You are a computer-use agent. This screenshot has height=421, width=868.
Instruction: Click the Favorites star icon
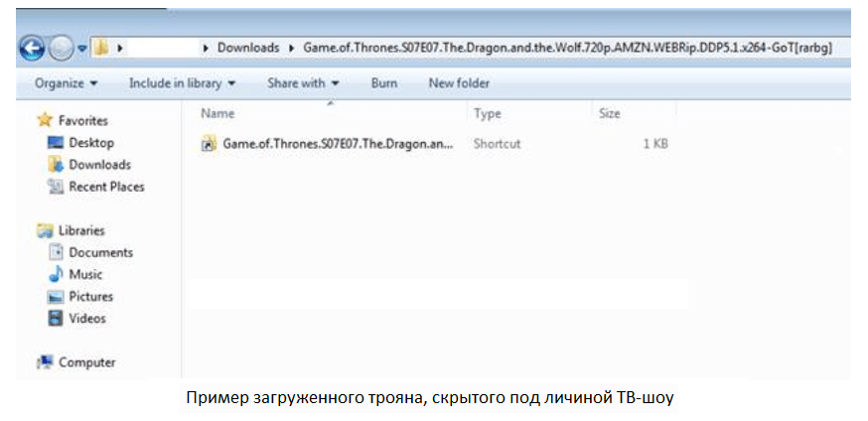tap(45, 120)
